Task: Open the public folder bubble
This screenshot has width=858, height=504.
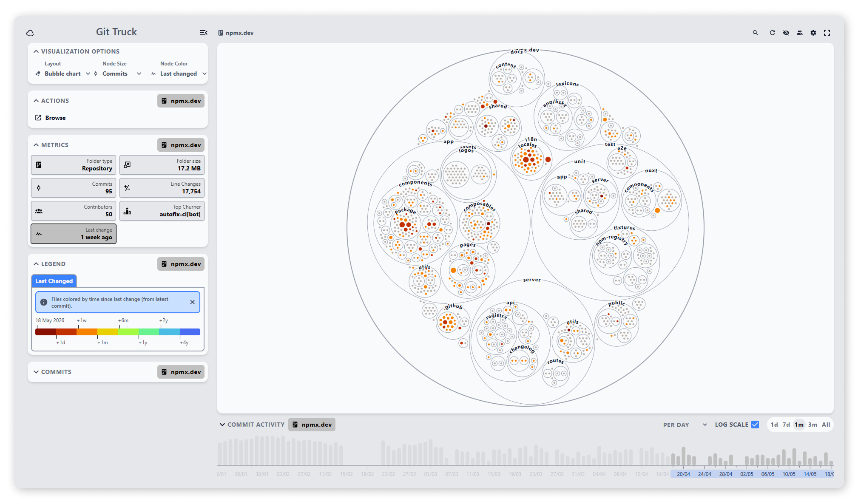Action: (617, 323)
